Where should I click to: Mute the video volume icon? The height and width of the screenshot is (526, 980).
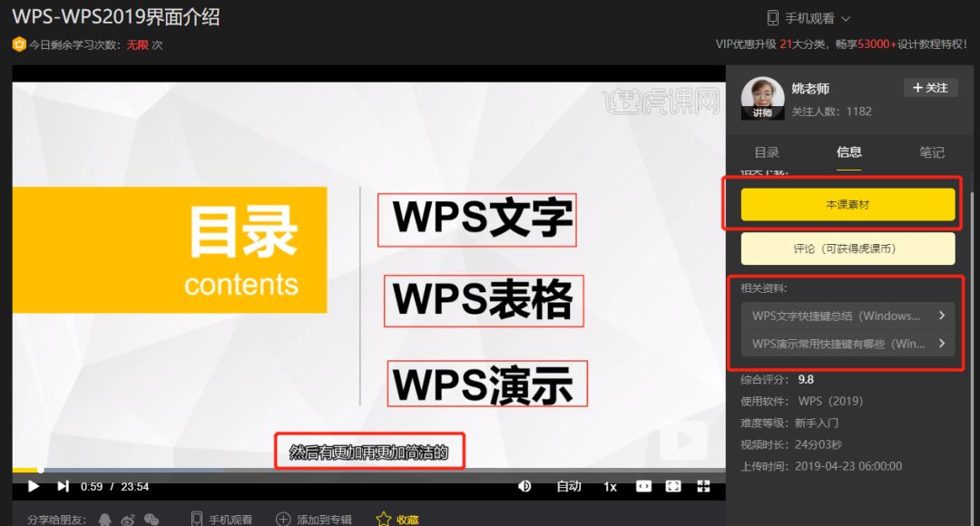(524, 486)
